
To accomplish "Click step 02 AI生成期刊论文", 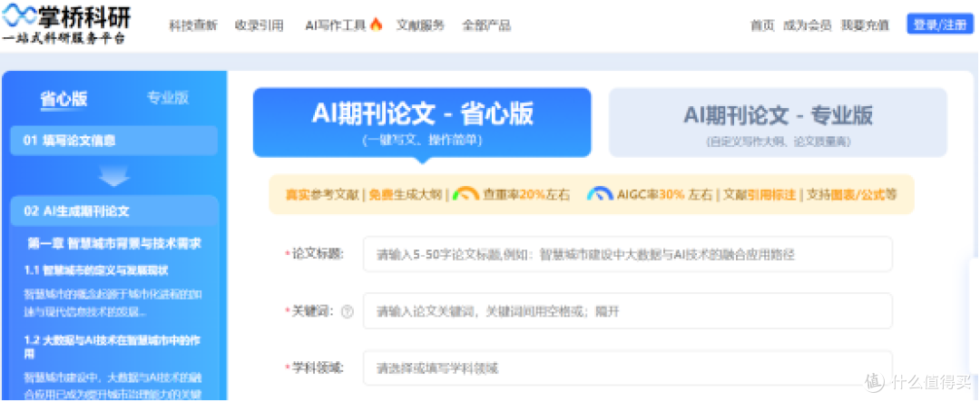I will point(114,211).
